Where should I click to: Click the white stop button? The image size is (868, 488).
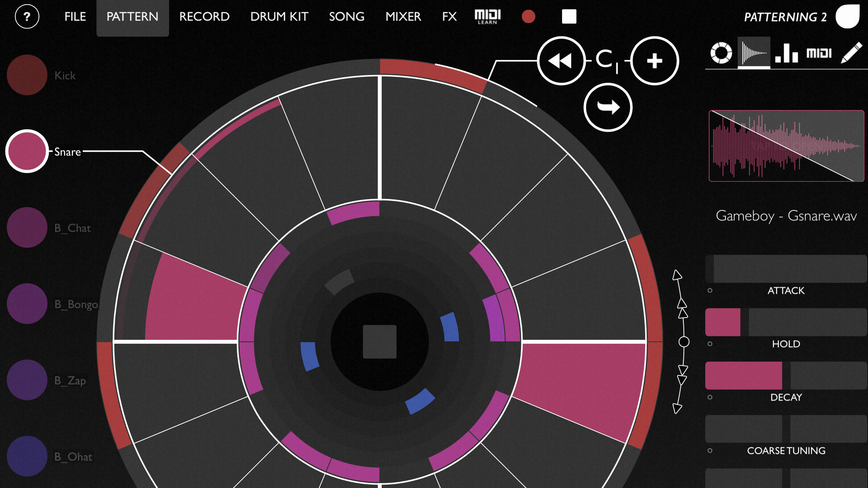pos(569,16)
